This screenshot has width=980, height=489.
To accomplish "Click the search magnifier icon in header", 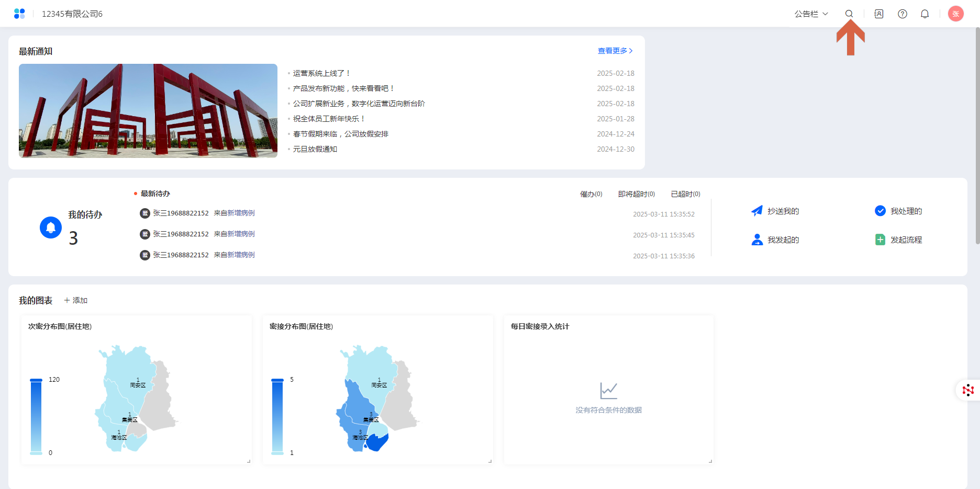I will point(849,14).
